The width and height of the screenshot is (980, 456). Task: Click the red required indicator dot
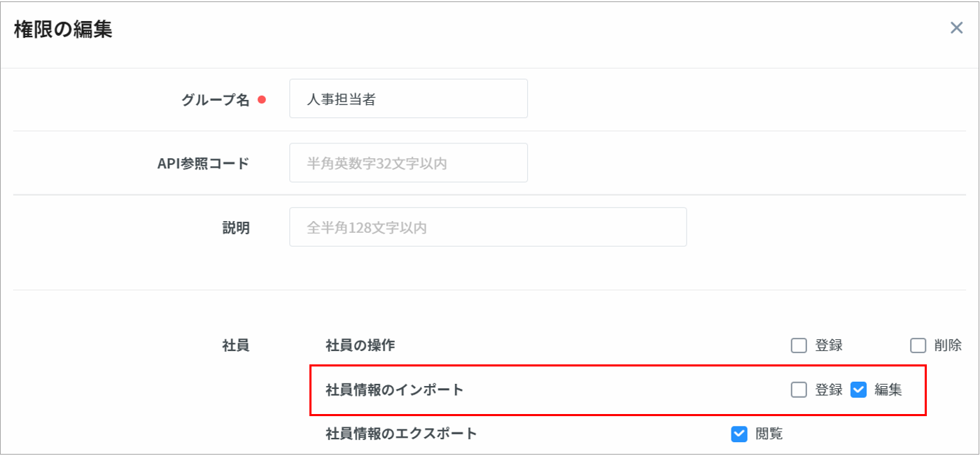262,99
